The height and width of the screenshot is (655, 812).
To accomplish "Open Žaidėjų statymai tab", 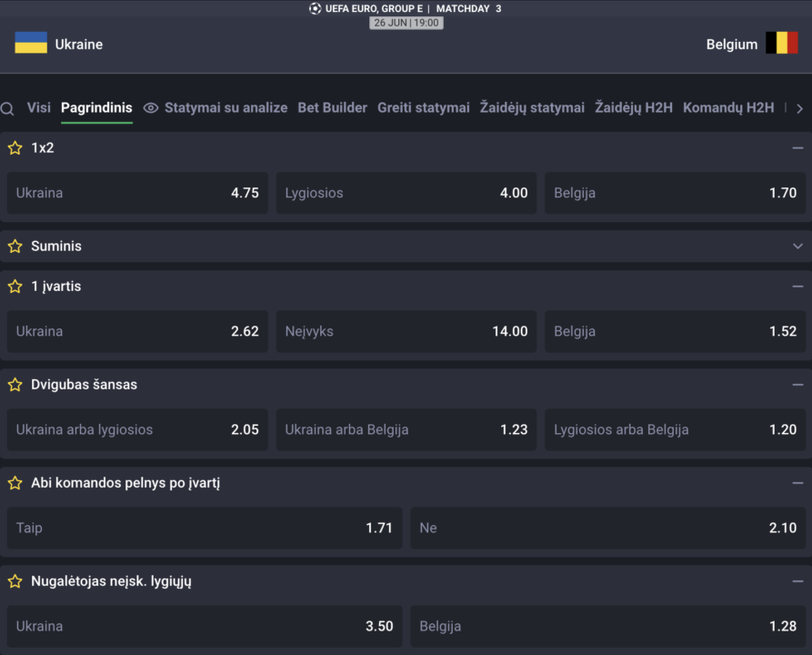I will 532,107.
